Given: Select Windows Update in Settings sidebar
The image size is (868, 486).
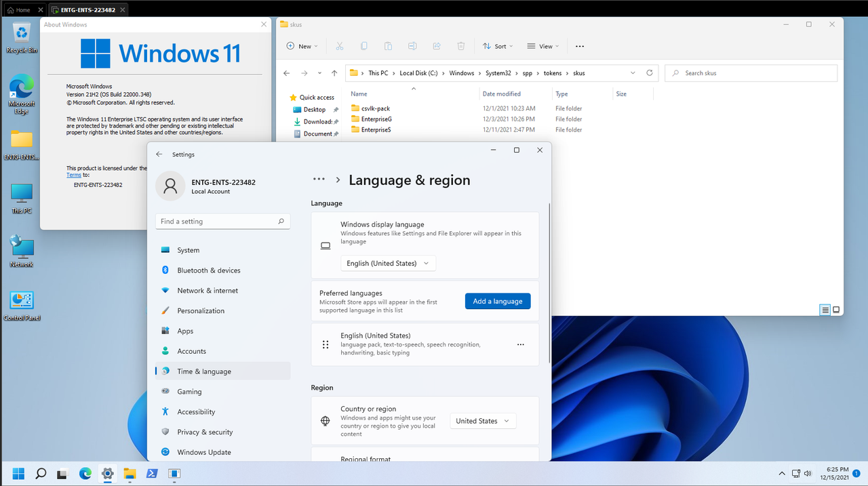Looking at the screenshot, I should [223, 452].
